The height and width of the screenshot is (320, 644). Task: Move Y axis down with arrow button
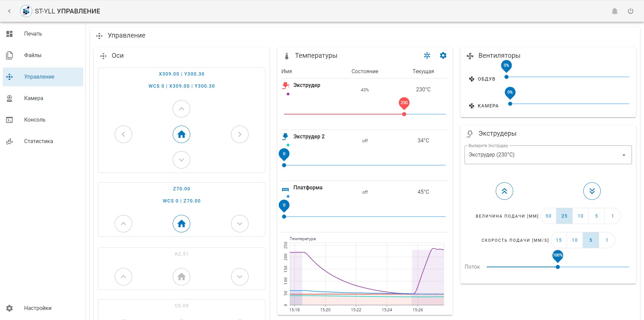[x=181, y=160]
